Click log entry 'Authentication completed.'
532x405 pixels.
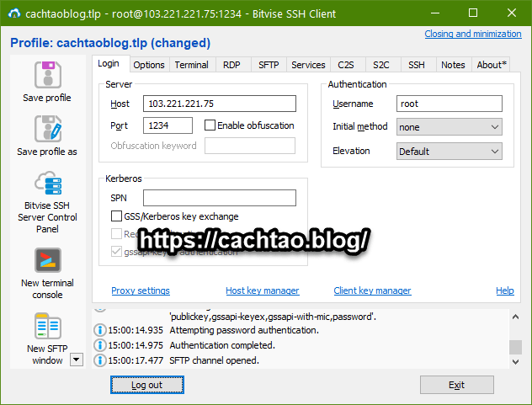coord(222,345)
